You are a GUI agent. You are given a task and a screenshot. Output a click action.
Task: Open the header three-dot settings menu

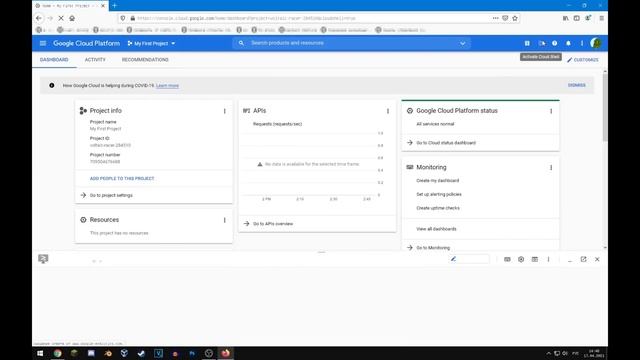pyautogui.click(x=582, y=43)
